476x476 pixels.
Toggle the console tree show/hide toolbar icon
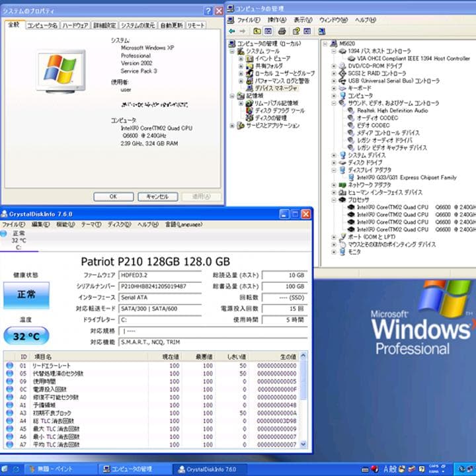pyautogui.click(x=268, y=31)
